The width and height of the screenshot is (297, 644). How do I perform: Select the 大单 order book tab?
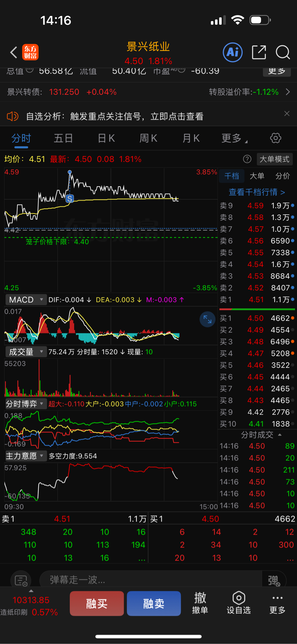coord(257,176)
